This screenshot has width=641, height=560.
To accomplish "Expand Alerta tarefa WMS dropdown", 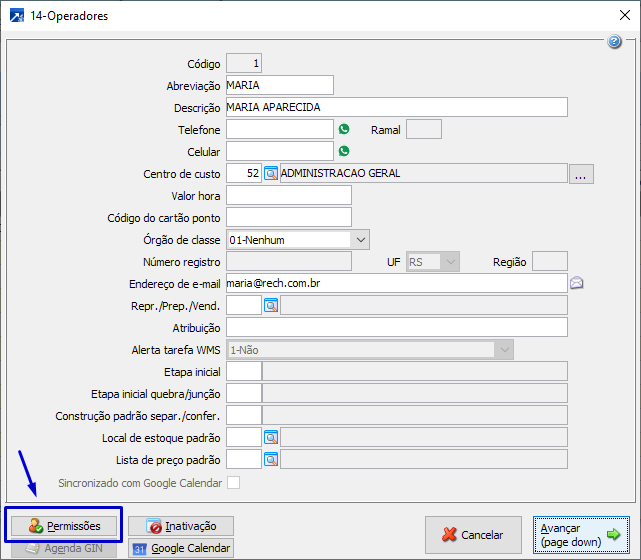I will pyautogui.click(x=505, y=349).
